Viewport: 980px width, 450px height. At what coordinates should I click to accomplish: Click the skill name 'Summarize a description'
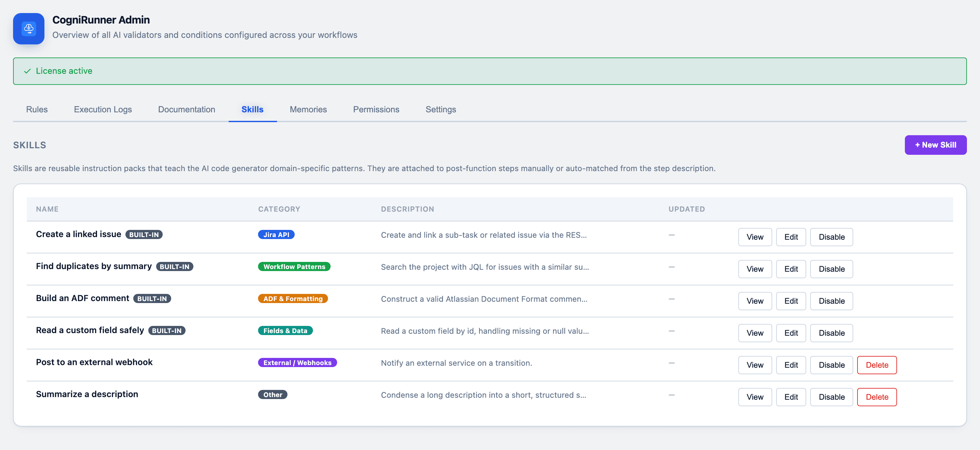point(87,394)
